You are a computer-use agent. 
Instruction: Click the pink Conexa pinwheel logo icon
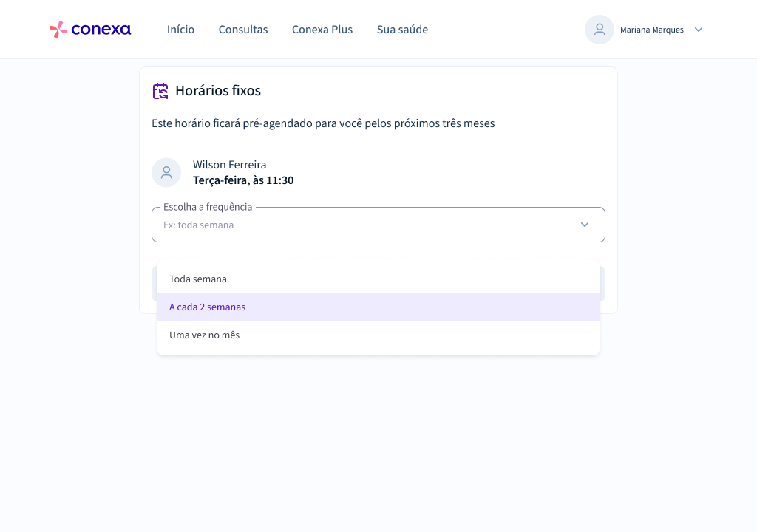pyautogui.click(x=58, y=30)
